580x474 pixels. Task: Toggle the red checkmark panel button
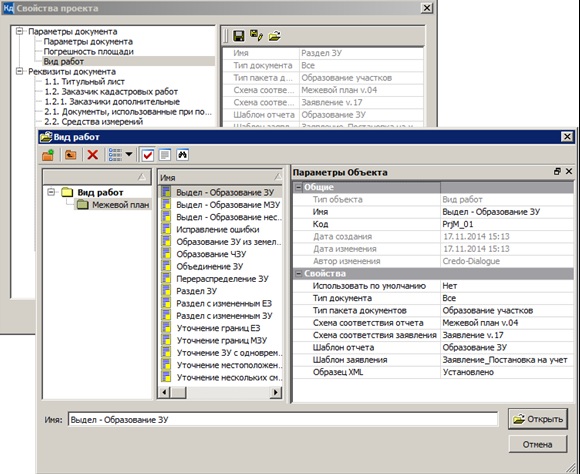tap(148, 155)
